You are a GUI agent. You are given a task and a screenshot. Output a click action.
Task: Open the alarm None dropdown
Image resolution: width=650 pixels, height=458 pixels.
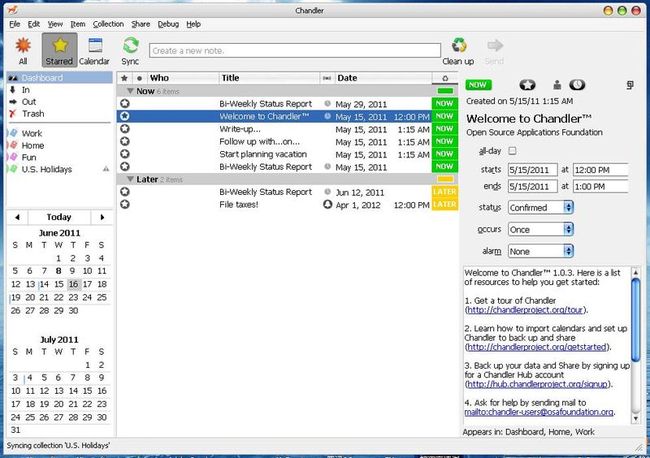pyautogui.click(x=541, y=251)
